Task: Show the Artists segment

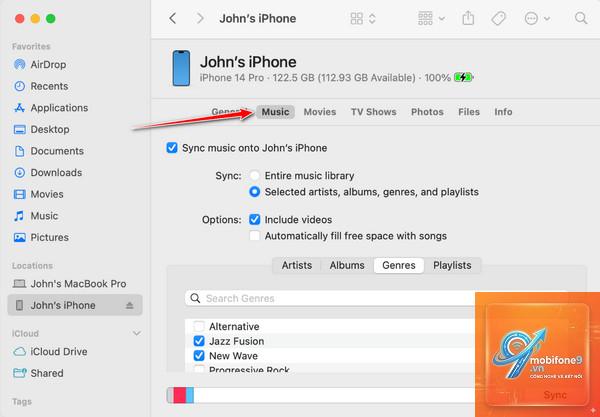Action: (297, 265)
